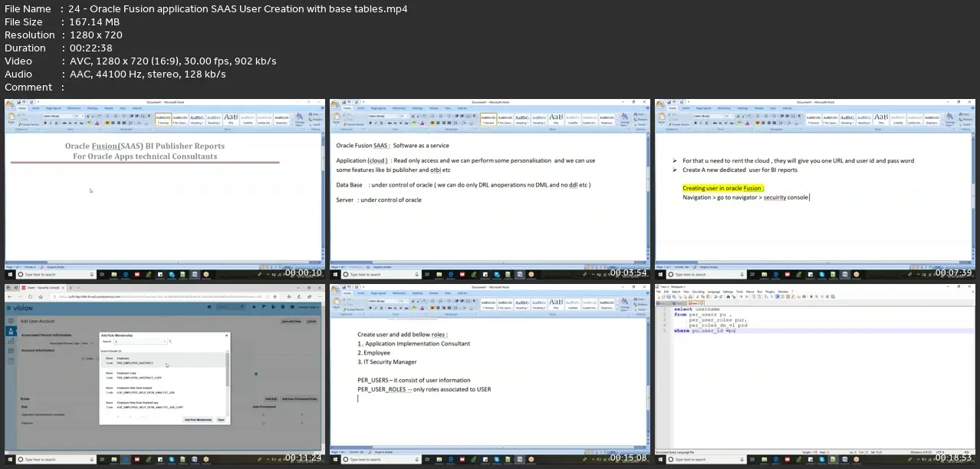Close the Add Role Membership dialog with its X

(x=225, y=335)
